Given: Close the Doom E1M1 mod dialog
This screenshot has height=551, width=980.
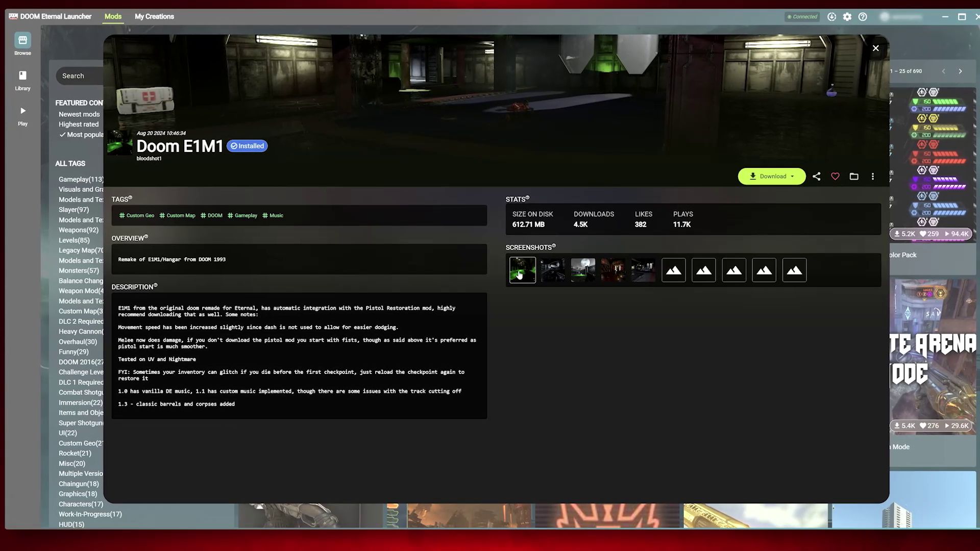Looking at the screenshot, I should pos(875,48).
